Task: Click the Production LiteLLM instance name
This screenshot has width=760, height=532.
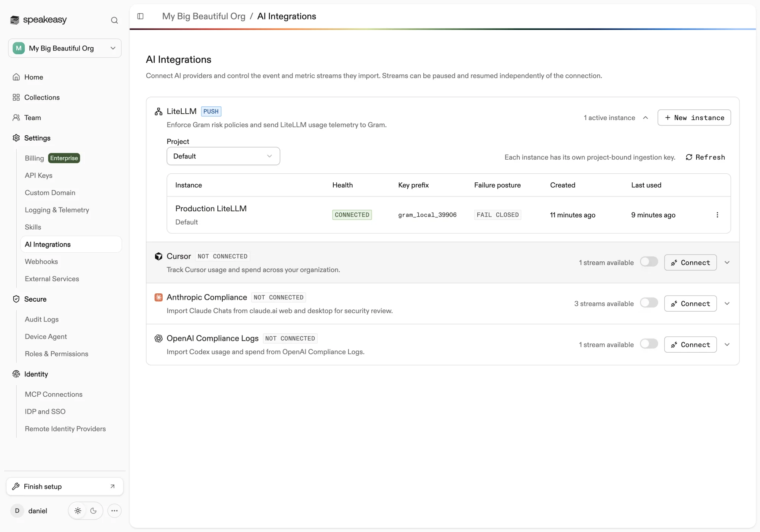Action: coord(211,209)
